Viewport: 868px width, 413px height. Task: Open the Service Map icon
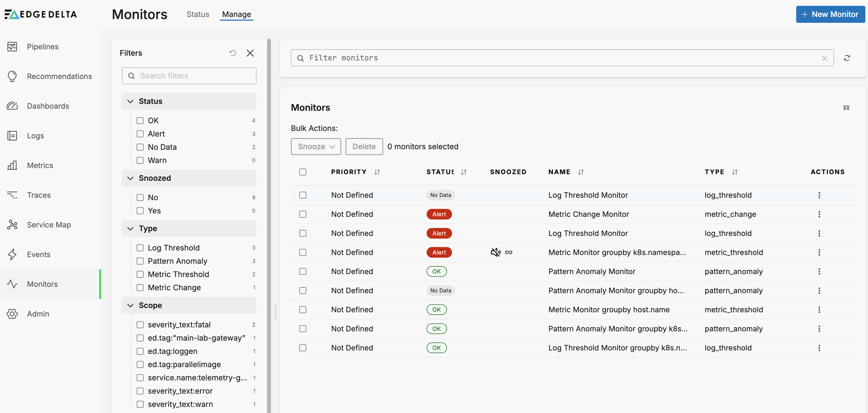click(12, 225)
